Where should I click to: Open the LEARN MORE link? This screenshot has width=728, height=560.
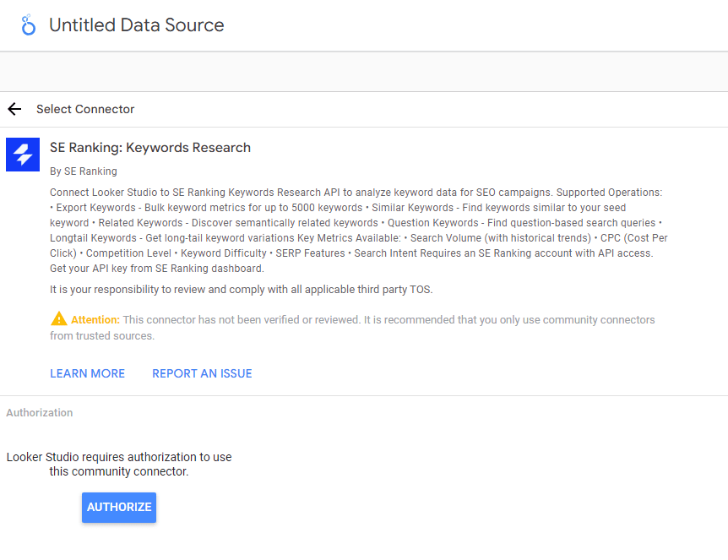[87, 373]
